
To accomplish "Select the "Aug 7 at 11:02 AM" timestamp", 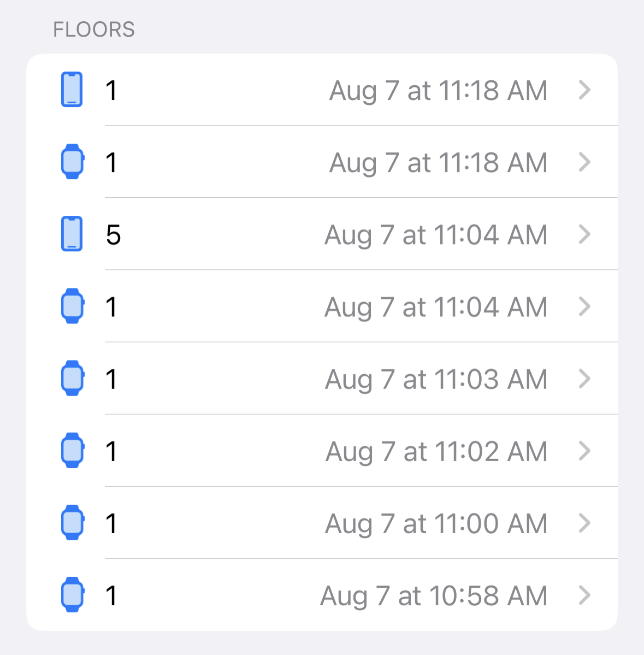I will click(436, 452).
